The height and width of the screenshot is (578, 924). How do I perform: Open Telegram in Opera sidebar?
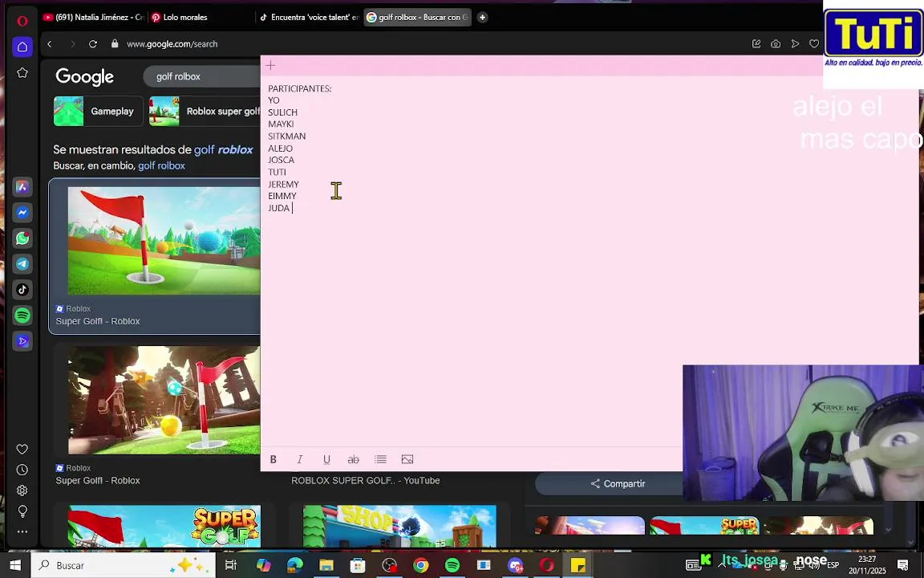[x=22, y=263]
